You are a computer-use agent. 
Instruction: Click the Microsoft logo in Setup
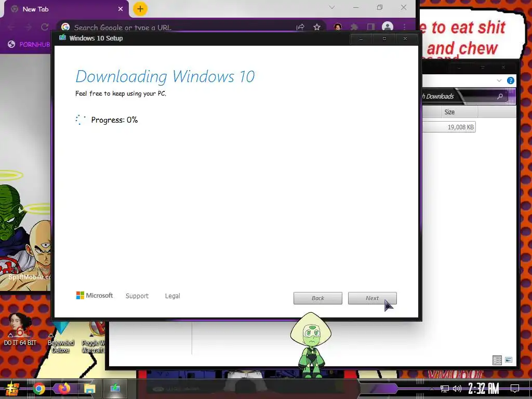point(95,296)
